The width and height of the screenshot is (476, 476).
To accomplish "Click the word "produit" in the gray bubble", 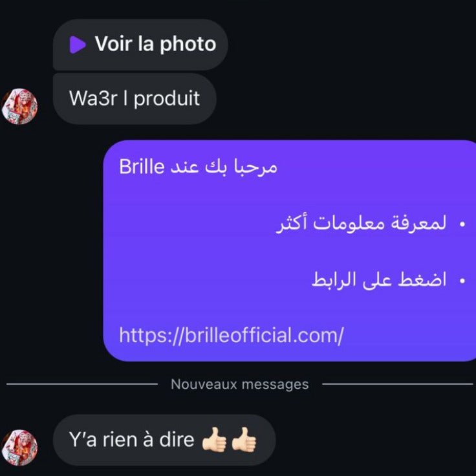I will pos(167,99).
